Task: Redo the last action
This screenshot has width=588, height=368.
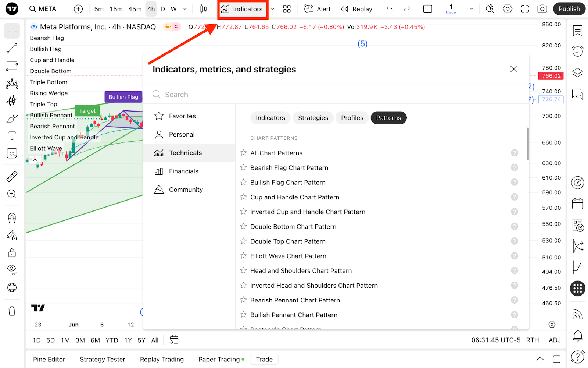Action: [x=407, y=9]
